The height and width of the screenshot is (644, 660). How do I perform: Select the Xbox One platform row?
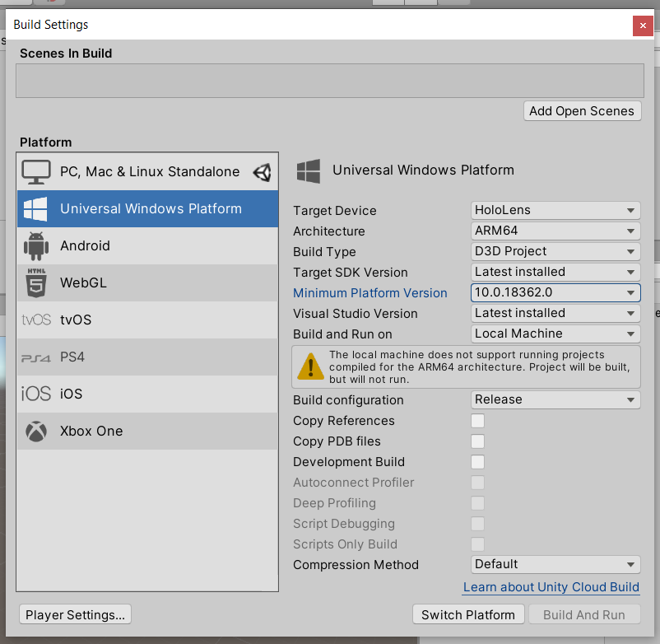click(147, 432)
